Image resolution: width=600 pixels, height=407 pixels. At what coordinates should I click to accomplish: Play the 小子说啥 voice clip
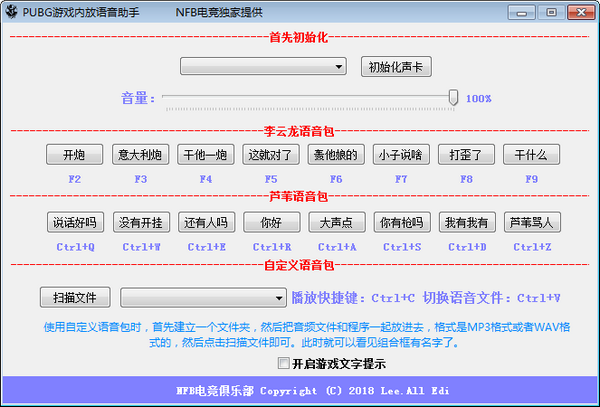[401, 155]
